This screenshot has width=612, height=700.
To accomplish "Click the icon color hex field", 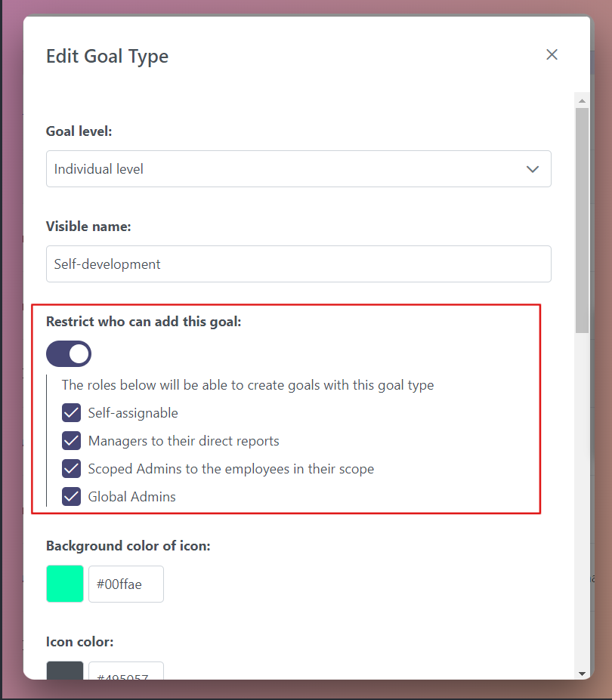I will 126,671.
